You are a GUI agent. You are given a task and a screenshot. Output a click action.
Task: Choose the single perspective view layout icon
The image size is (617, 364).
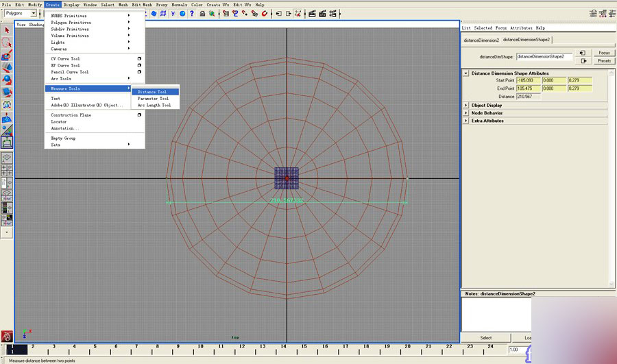tap(7, 158)
